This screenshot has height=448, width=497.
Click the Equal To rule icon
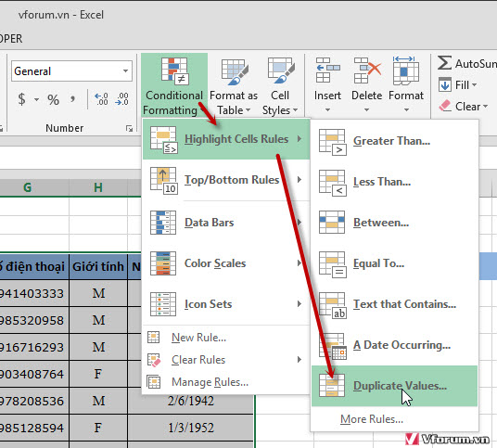click(x=332, y=264)
